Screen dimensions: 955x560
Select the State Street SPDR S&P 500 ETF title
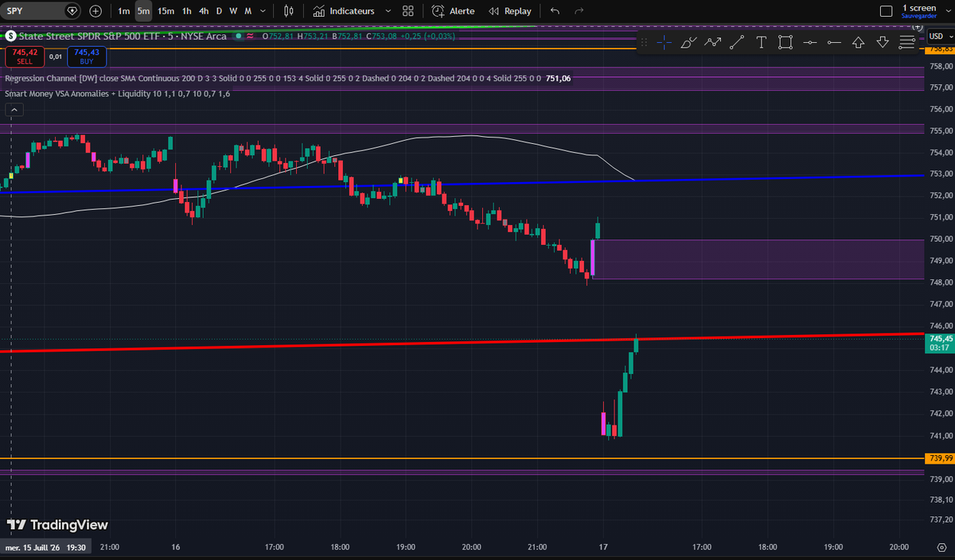123,36
